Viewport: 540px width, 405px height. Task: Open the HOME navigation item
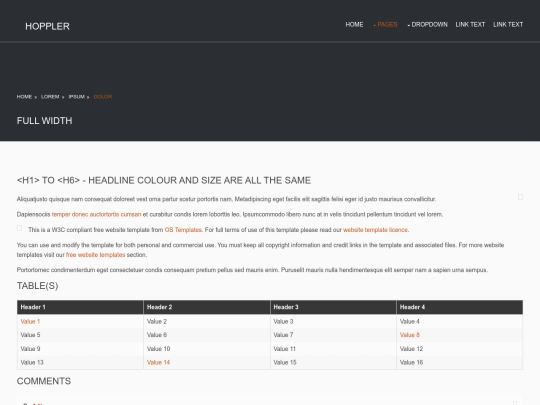tap(354, 24)
